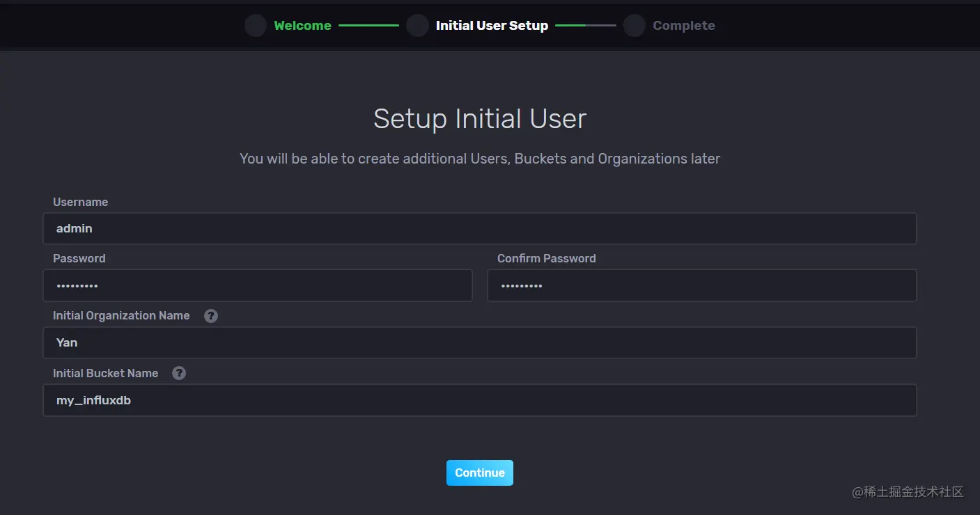
Task: Focus the Password input field
Action: pos(258,285)
